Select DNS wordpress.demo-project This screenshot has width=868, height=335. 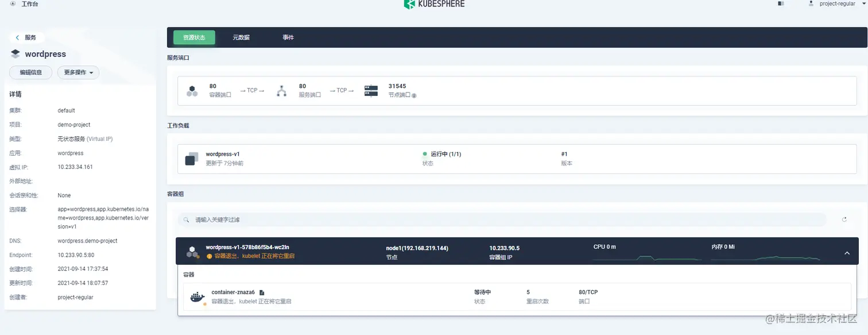coord(88,241)
